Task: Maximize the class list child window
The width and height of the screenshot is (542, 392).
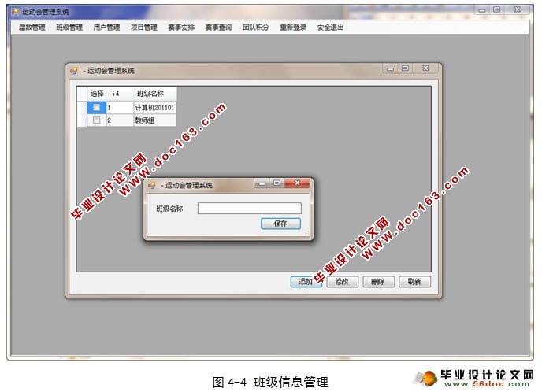Action: [x=405, y=68]
